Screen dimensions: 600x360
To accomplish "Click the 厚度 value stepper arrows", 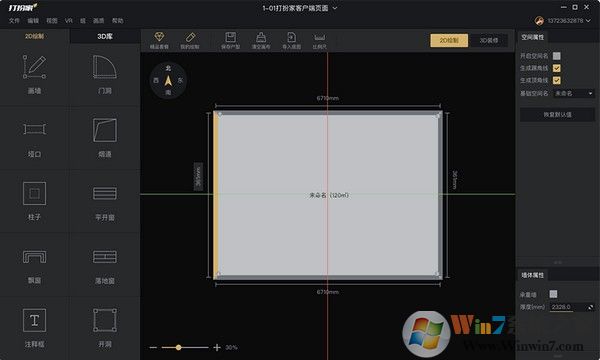I will pyautogui.click(x=591, y=307).
